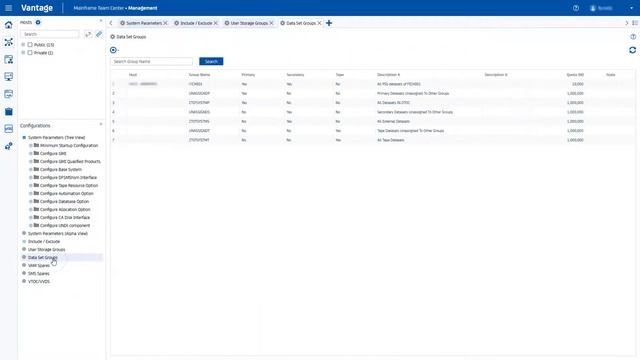Select the Primary Datasets Unassigned To Other Groups row
This screenshot has height=360, width=640.
coord(372,93)
